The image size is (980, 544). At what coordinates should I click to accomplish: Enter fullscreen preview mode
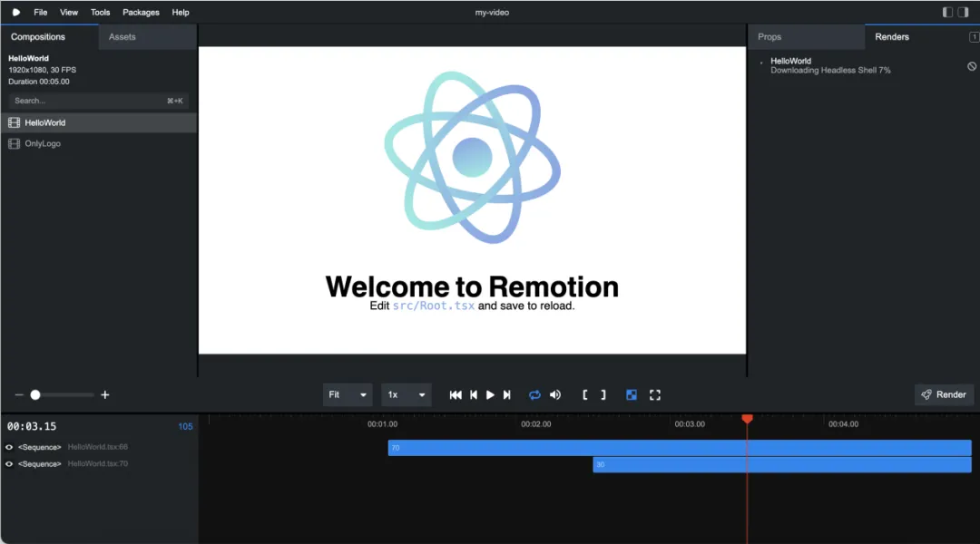(x=655, y=394)
